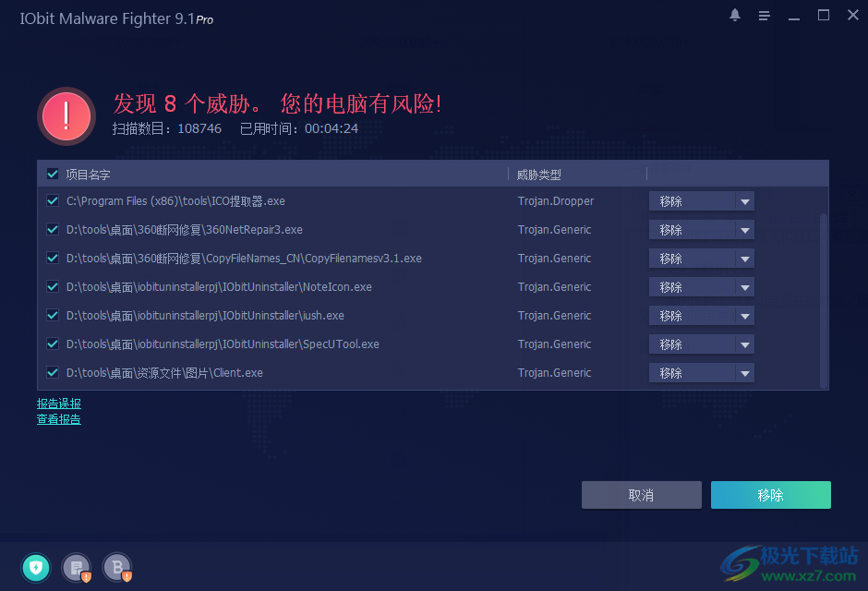
Task: Click the scan count 108746
Action: (x=199, y=129)
